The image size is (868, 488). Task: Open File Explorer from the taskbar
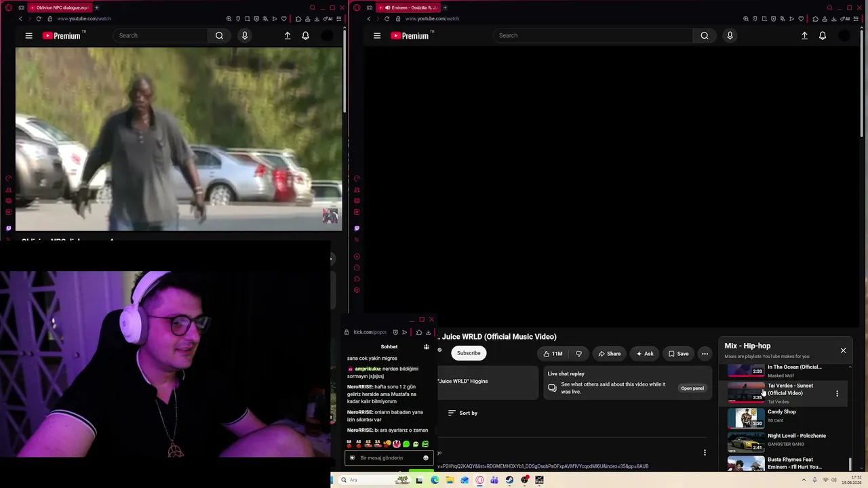click(x=450, y=480)
